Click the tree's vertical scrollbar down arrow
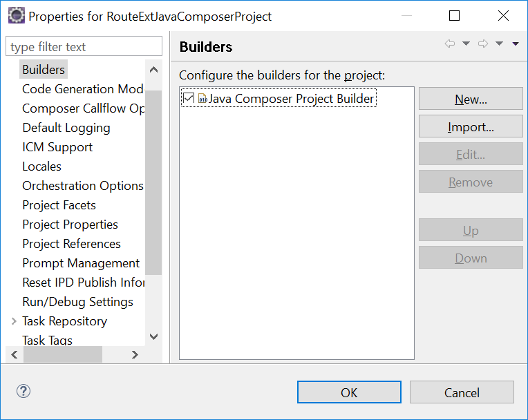Viewport: 528px width, 420px height. (x=153, y=336)
